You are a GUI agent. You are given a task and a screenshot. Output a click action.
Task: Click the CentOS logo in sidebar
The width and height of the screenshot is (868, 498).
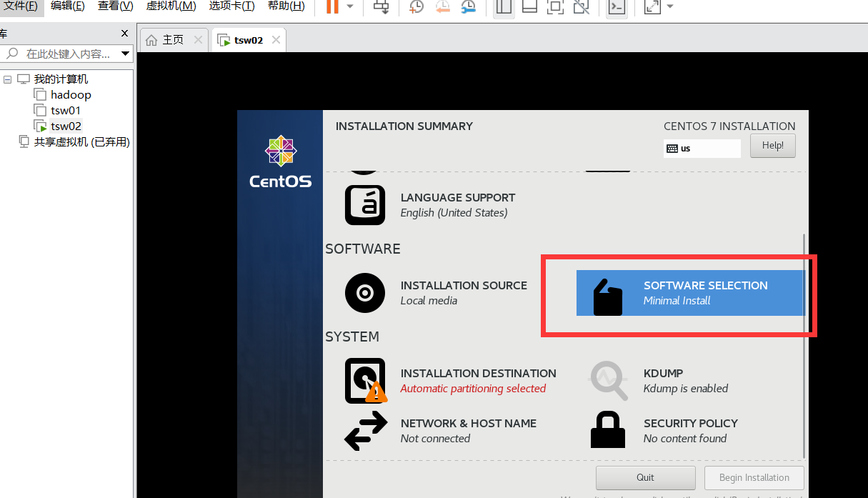(x=280, y=162)
